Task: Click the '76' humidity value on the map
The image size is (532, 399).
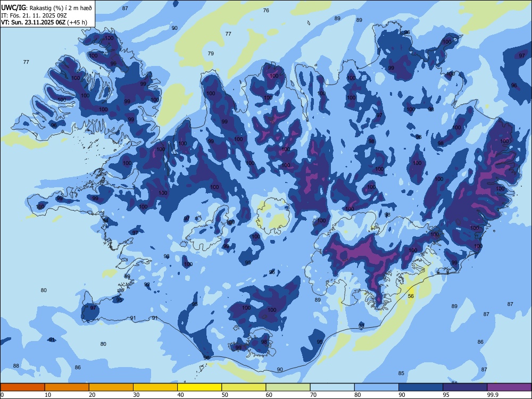Action: click(266, 11)
